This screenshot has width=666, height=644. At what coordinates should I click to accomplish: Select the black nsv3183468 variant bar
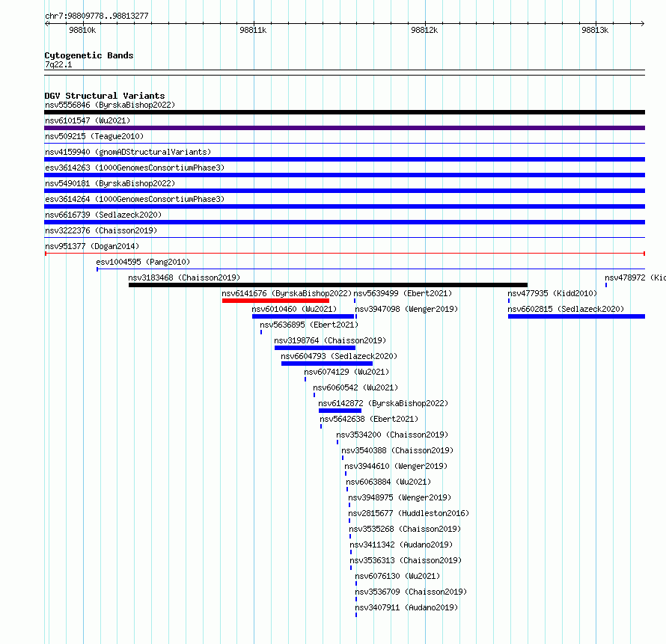(x=328, y=285)
